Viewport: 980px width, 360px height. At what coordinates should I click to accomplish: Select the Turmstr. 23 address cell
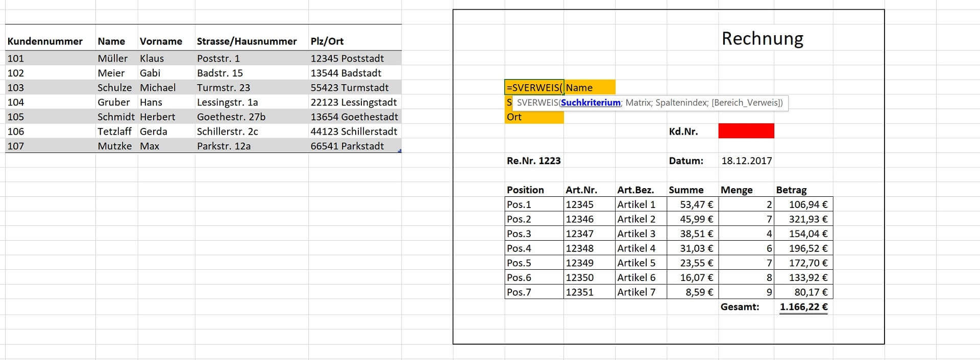(252, 88)
